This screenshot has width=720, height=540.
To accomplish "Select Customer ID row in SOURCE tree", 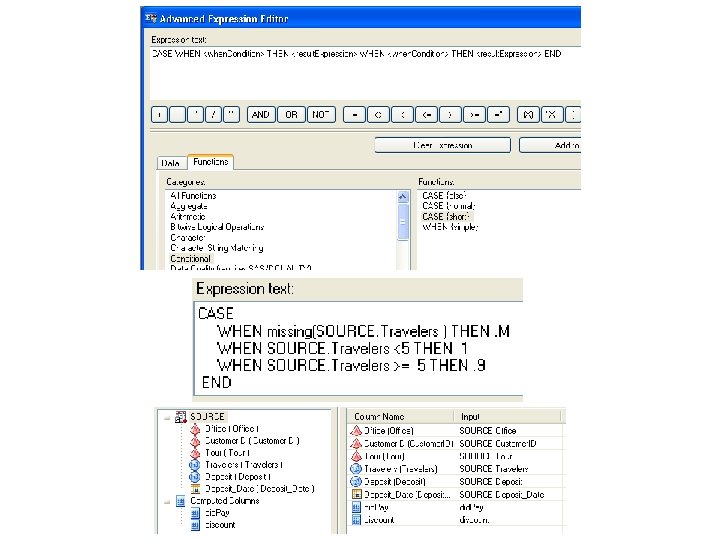I will pyautogui.click(x=252, y=441).
